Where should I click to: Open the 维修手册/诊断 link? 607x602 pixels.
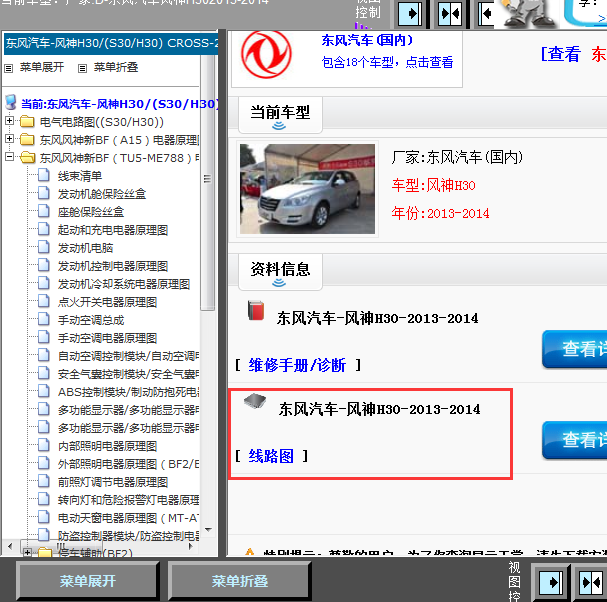pos(297,365)
